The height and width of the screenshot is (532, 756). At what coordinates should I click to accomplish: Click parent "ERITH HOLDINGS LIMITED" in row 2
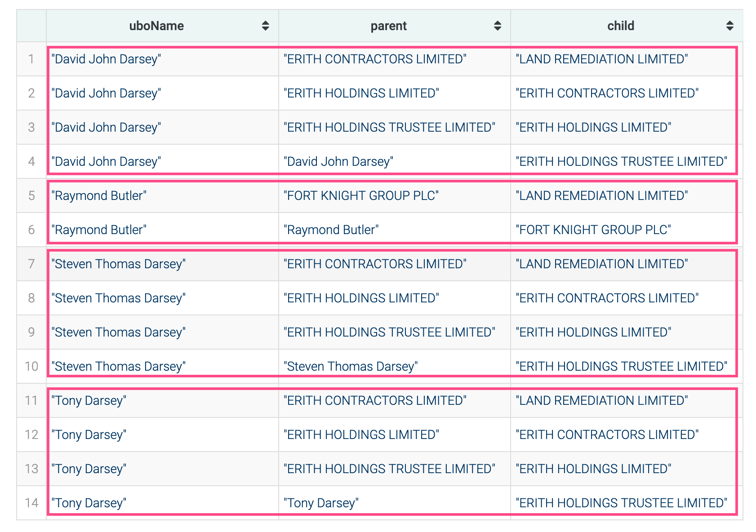click(361, 93)
